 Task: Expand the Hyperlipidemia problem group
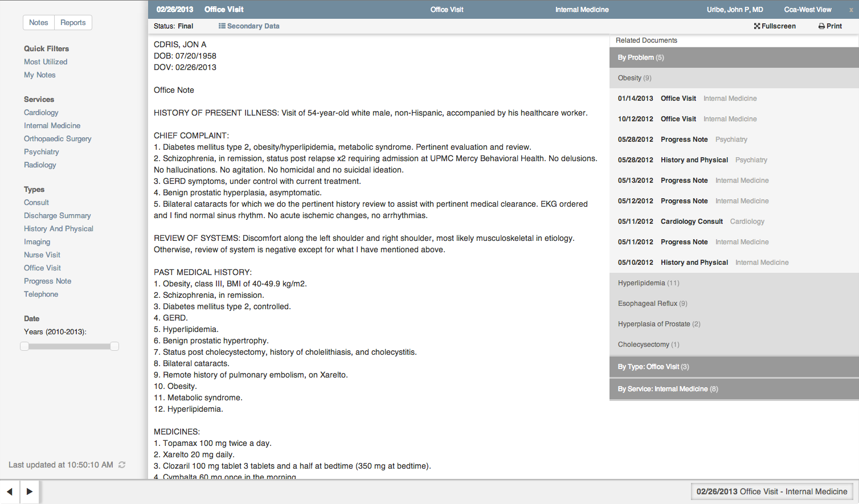[x=648, y=283]
